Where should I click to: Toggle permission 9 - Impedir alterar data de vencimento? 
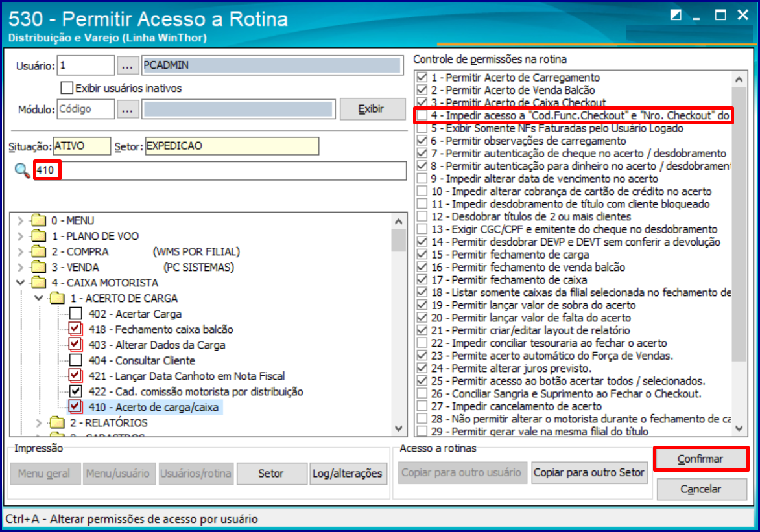tap(422, 179)
